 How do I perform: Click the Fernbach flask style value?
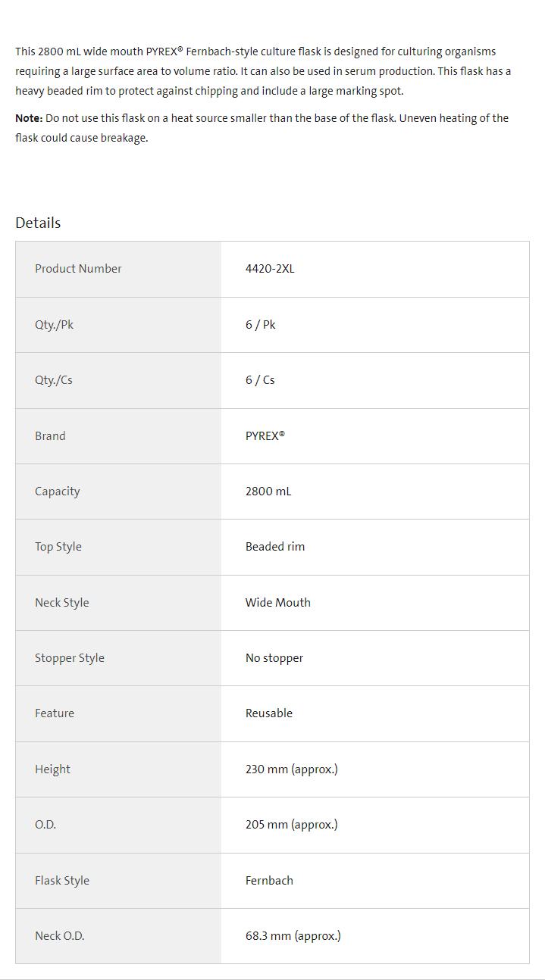click(269, 881)
